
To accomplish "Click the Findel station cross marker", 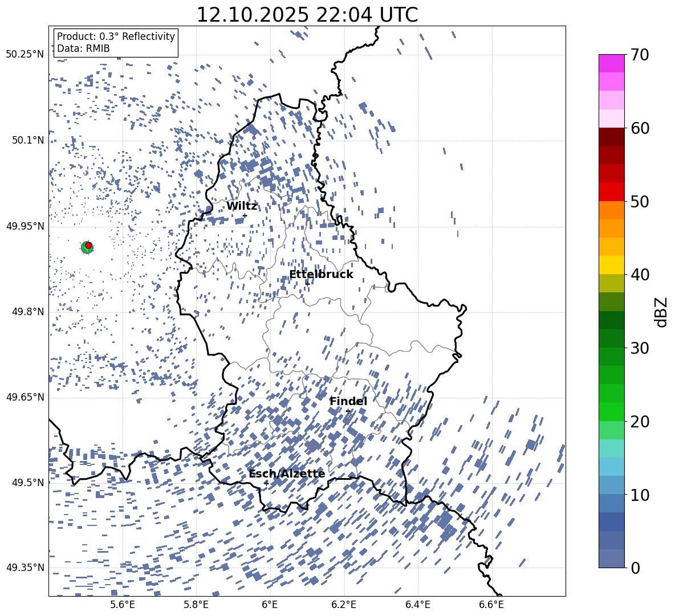I will click(348, 411).
